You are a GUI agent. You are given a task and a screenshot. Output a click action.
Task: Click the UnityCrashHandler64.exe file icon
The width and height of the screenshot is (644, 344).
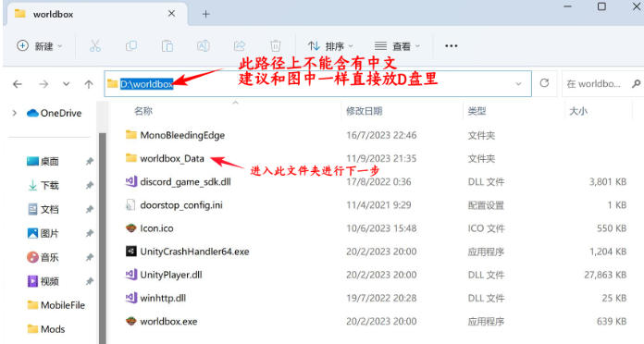tap(131, 252)
